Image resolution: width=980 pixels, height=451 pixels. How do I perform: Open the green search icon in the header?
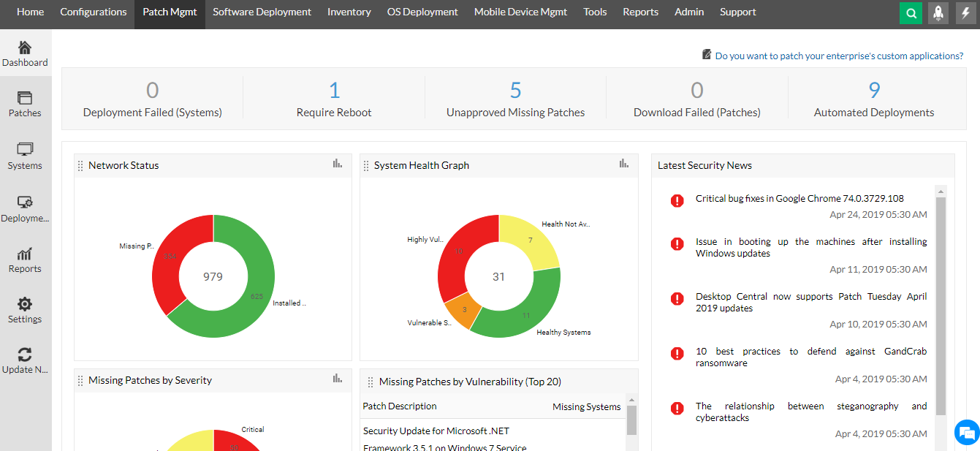911,13
